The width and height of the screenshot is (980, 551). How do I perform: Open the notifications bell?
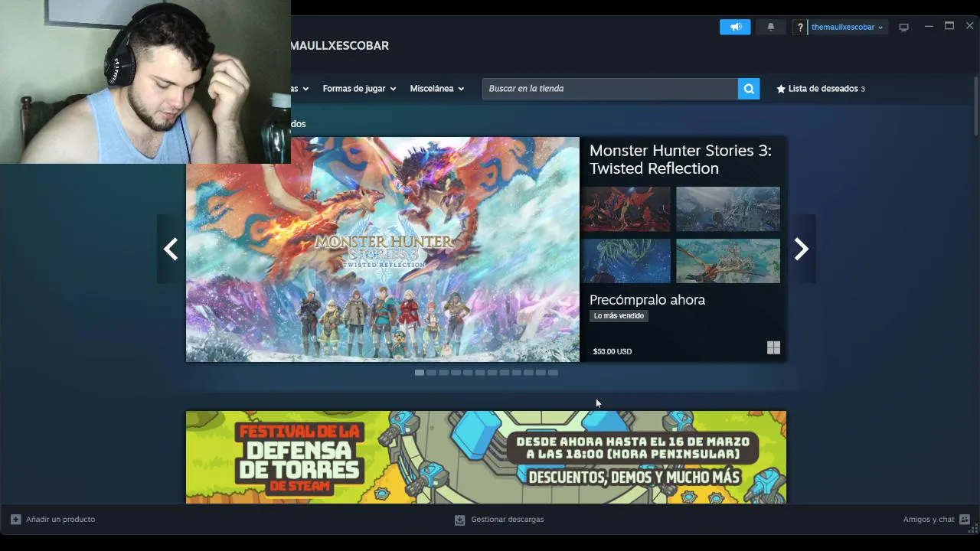click(x=771, y=27)
